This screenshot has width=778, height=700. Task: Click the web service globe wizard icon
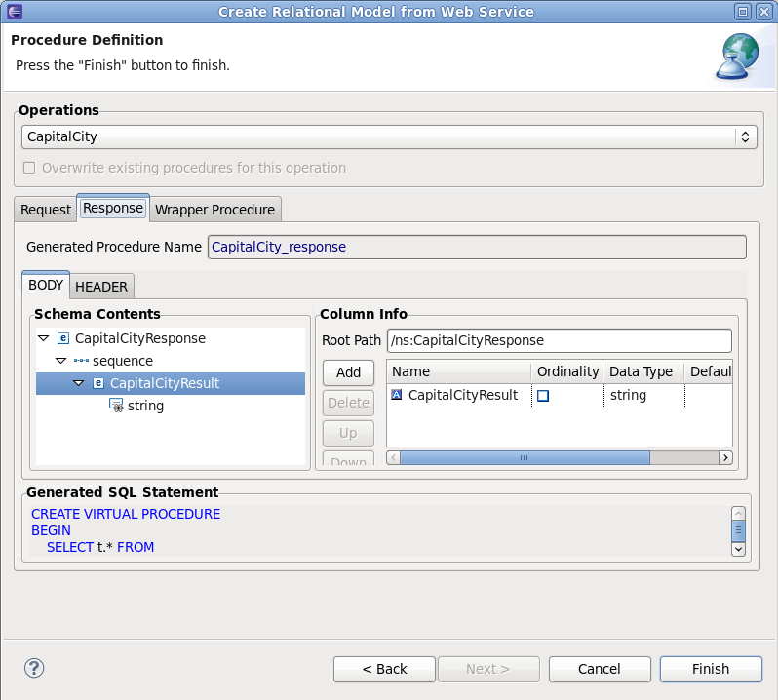[738, 58]
